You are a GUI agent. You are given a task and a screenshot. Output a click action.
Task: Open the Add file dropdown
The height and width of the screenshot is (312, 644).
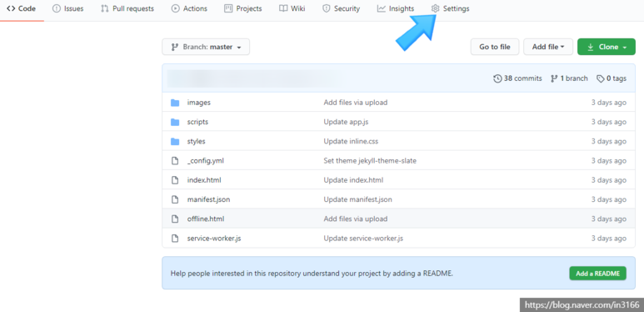(x=548, y=47)
